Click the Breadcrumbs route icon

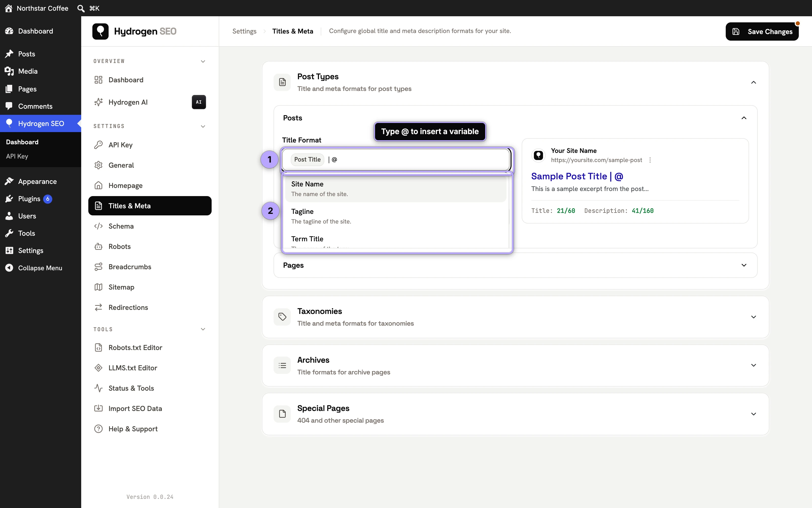click(x=98, y=267)
